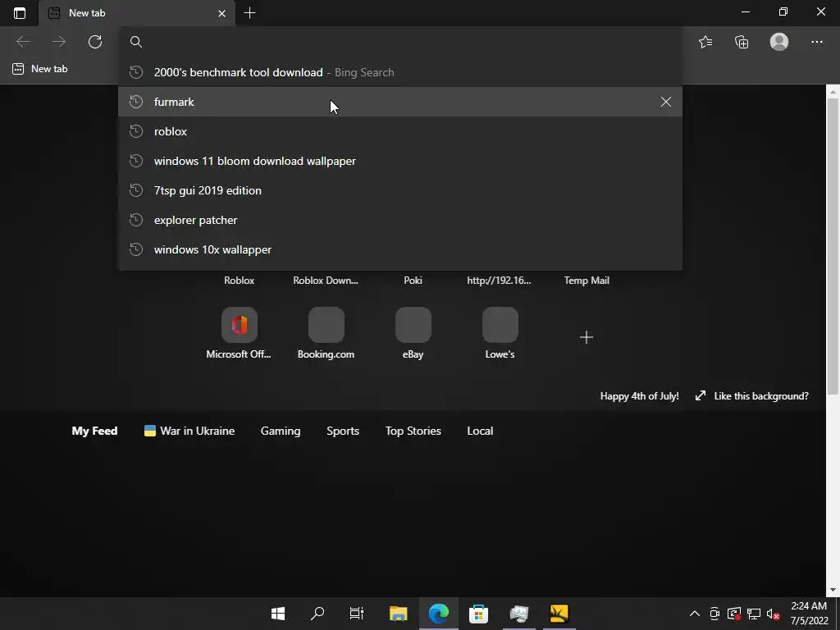840x630 pixels.
Task: Click the Happy 4th of July! link
Action: pyautogui.click(x=639, y=396)
